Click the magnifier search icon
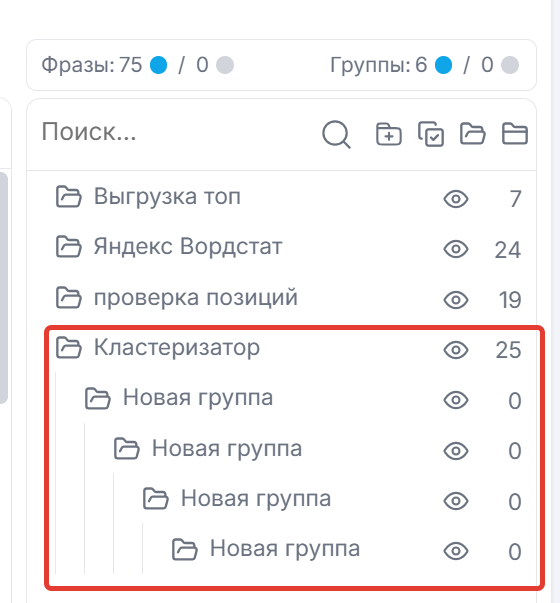The height and width of the screenshot is (603, 560). tap(336, 134)
